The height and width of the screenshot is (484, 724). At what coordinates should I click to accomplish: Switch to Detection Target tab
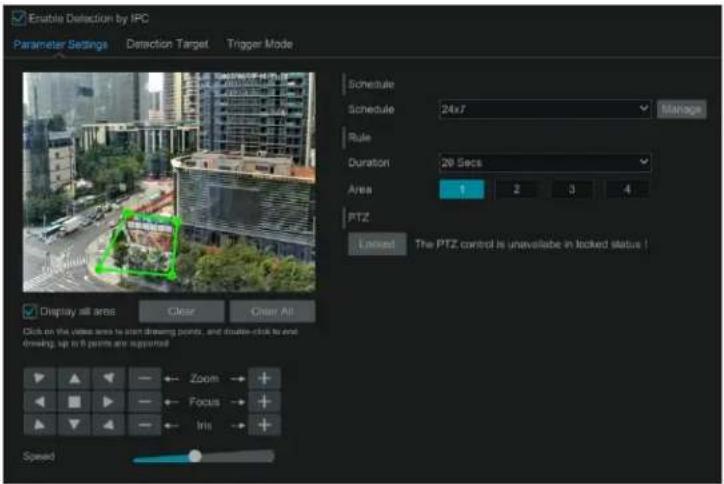167,44
